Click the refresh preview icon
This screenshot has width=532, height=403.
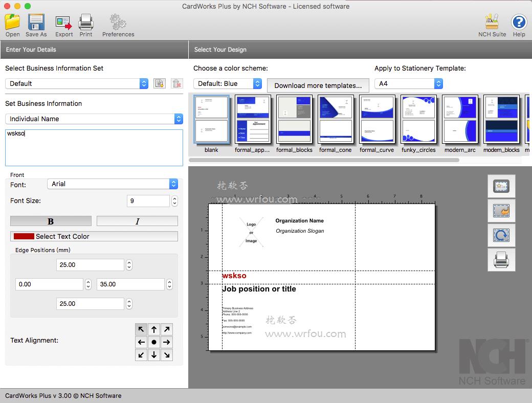pos(501,235)
